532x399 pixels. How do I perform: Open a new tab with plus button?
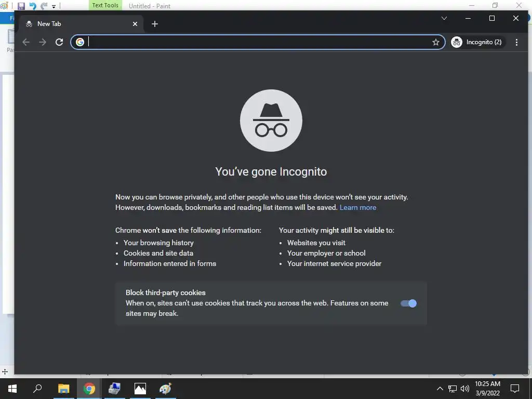tap(155, 24)
